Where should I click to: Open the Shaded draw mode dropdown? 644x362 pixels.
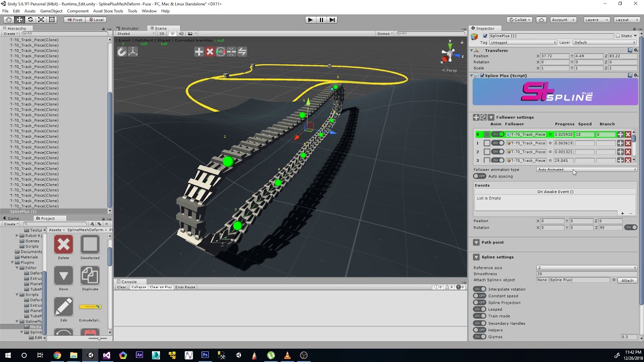pos(133,33)
